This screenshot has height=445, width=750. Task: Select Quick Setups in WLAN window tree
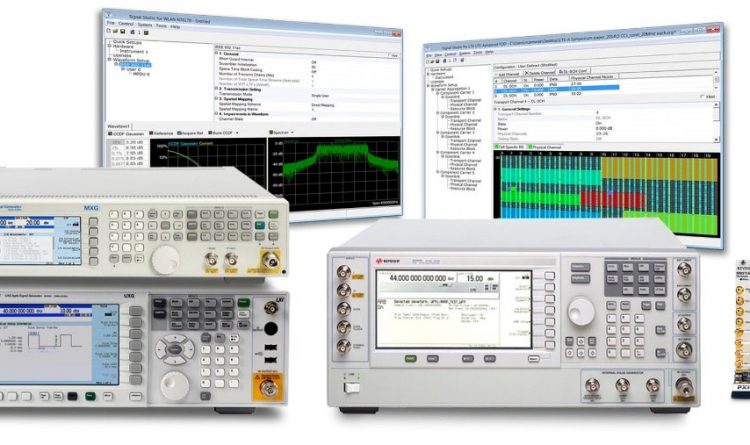[x=127, y=42]
